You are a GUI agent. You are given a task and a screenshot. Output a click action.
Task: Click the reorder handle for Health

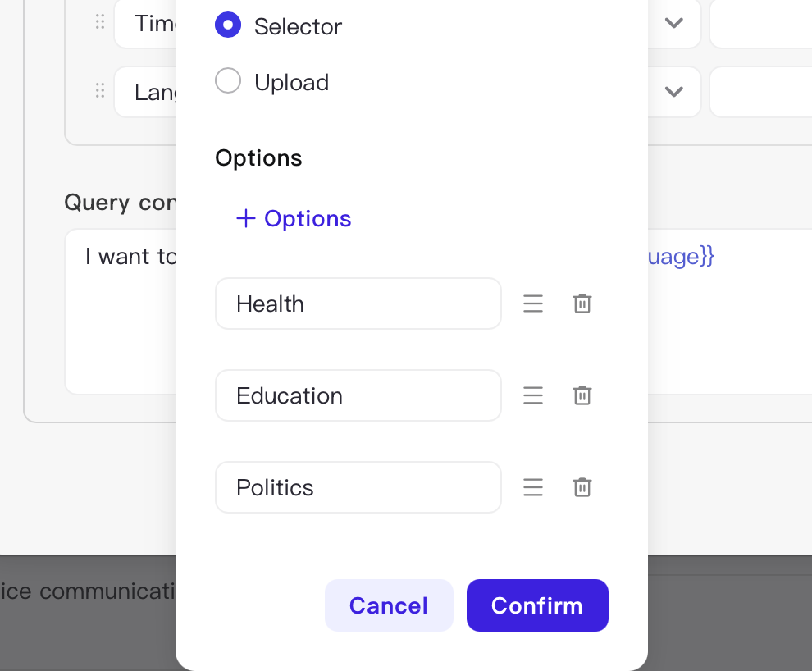(533, 304)
